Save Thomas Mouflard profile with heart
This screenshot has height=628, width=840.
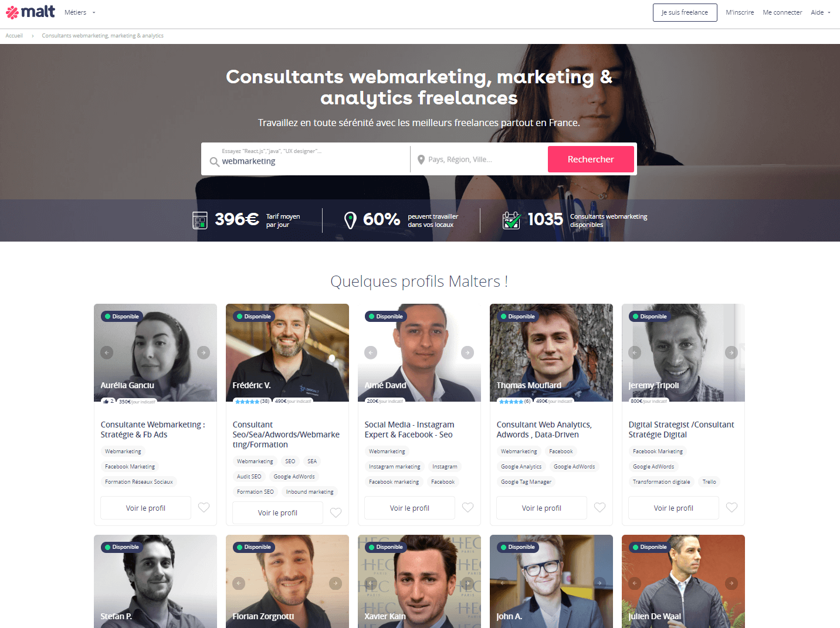coord(599,508)
